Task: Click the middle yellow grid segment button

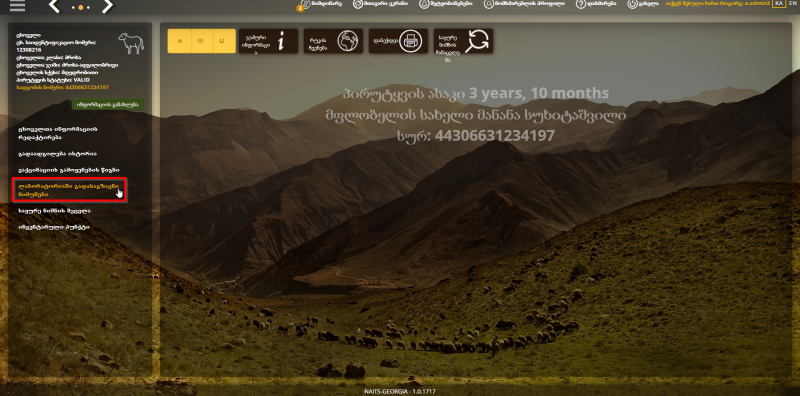Action: pyautogui.click(x=202, y=41)
